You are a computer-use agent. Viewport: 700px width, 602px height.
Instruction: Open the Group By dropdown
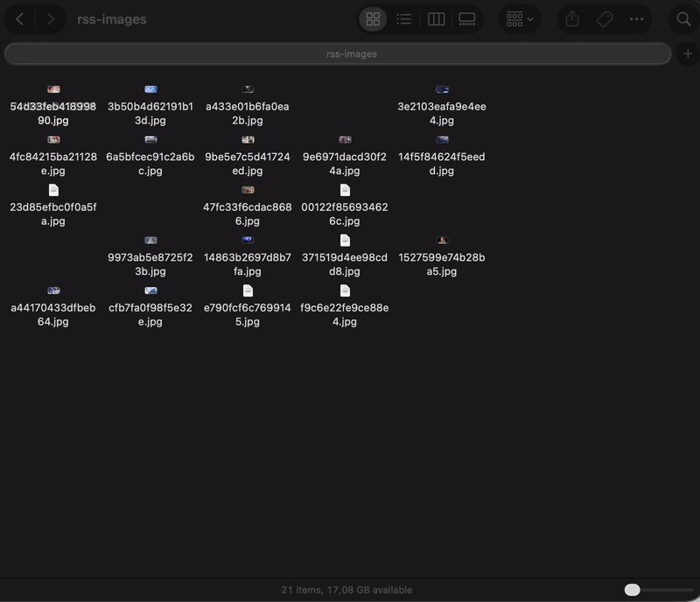[x=520, y=19]
